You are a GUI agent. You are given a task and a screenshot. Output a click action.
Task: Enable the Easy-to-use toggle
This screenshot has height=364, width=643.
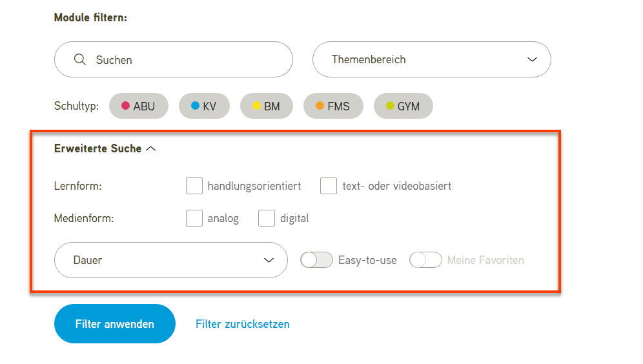tap(316, 260)
